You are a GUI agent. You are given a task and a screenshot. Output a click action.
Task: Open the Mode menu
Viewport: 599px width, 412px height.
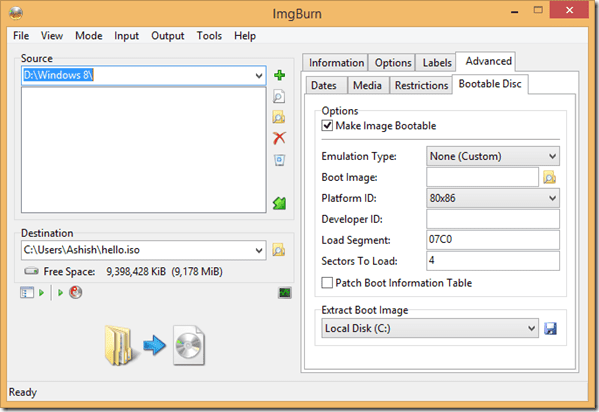click(89, 36)
